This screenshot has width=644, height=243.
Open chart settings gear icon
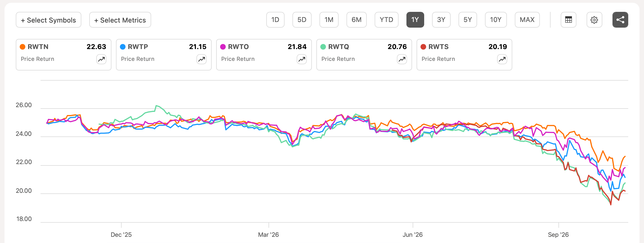(x=594, y=20)
